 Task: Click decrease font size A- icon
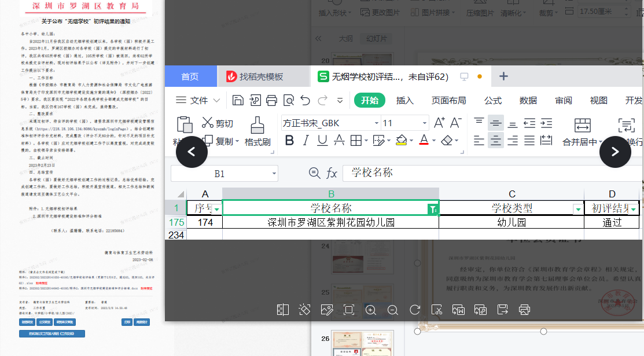[x=455, y=123]
